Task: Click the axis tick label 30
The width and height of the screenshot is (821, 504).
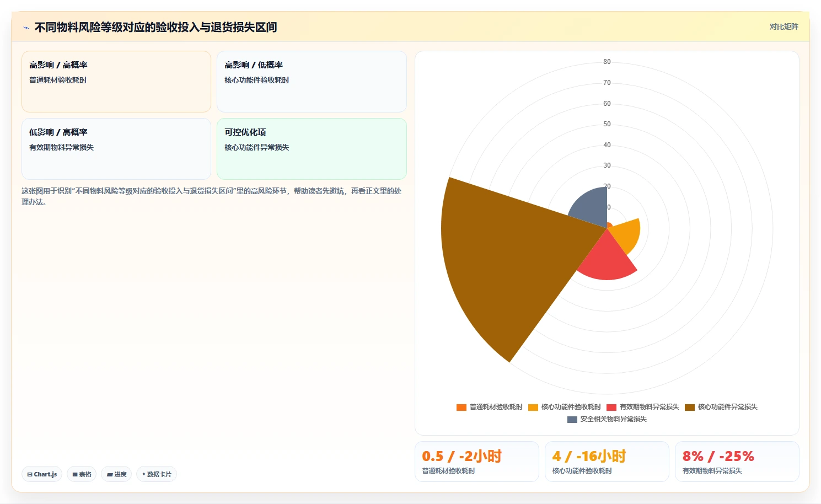Action: pos(607,165)
